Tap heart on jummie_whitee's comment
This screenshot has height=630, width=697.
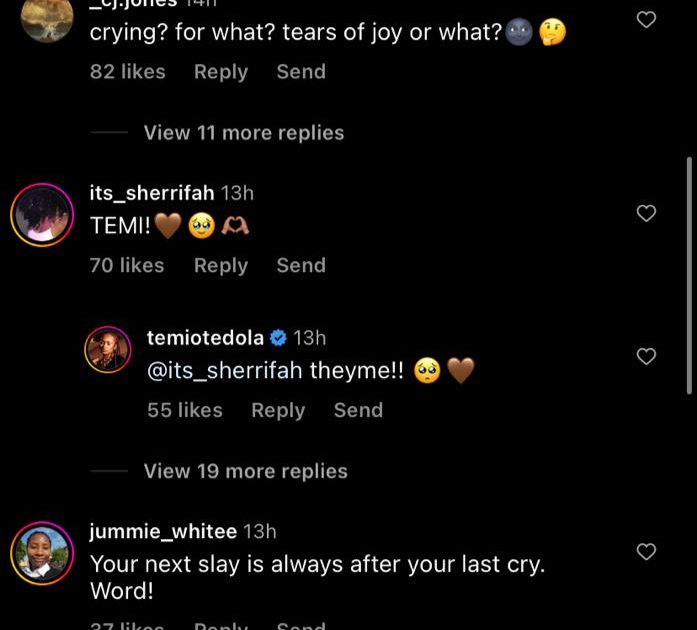[x=647, y=551]
